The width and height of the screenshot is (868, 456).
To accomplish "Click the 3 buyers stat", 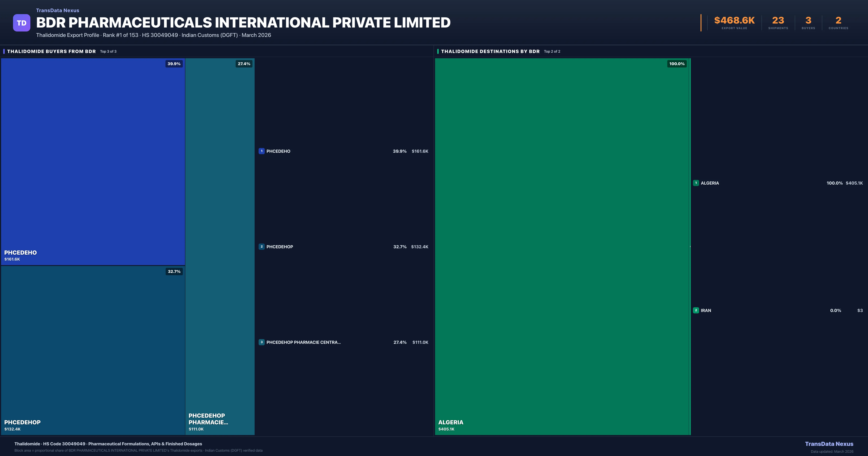I will 808,21.
